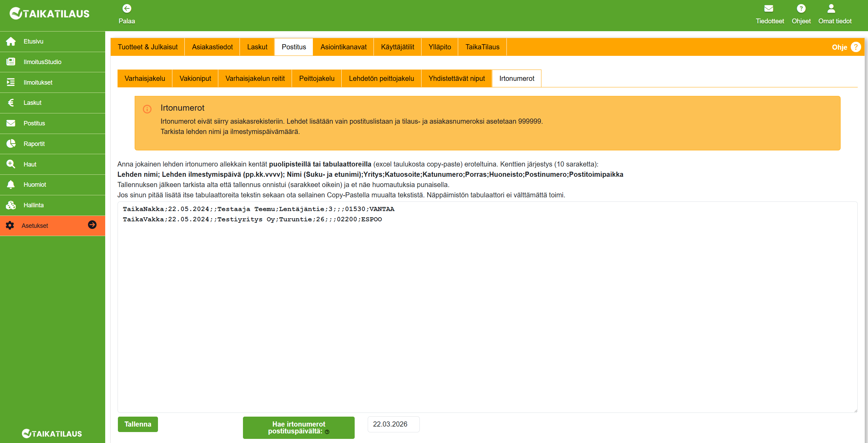
Task: Click the Palaa back arrow icon
Action: click(x=127, y=9)
